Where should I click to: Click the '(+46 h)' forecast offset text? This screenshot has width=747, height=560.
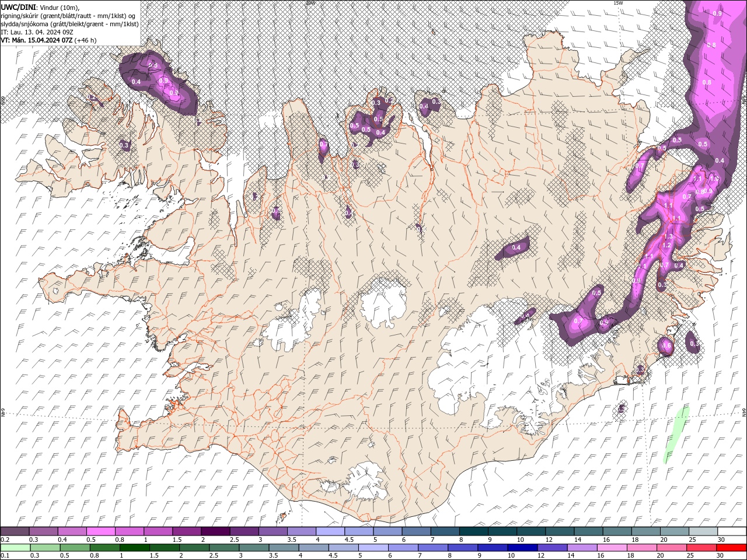(85, 40)
